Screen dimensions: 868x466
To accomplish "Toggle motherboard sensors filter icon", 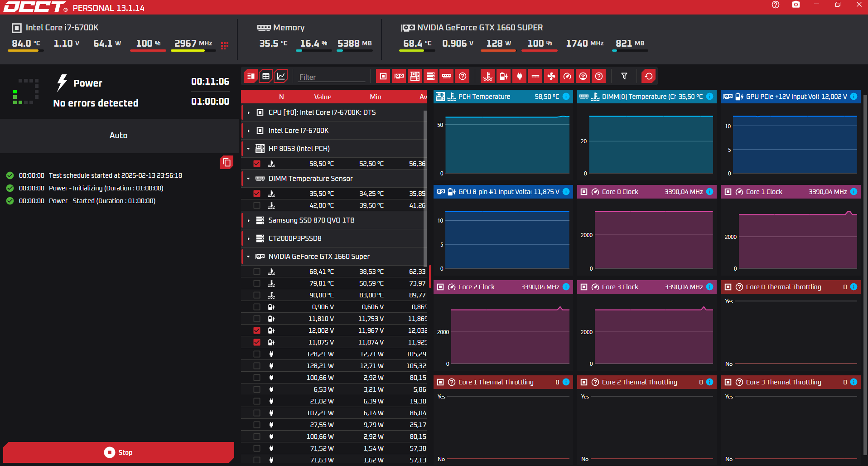I will click(x=415, y=76).
